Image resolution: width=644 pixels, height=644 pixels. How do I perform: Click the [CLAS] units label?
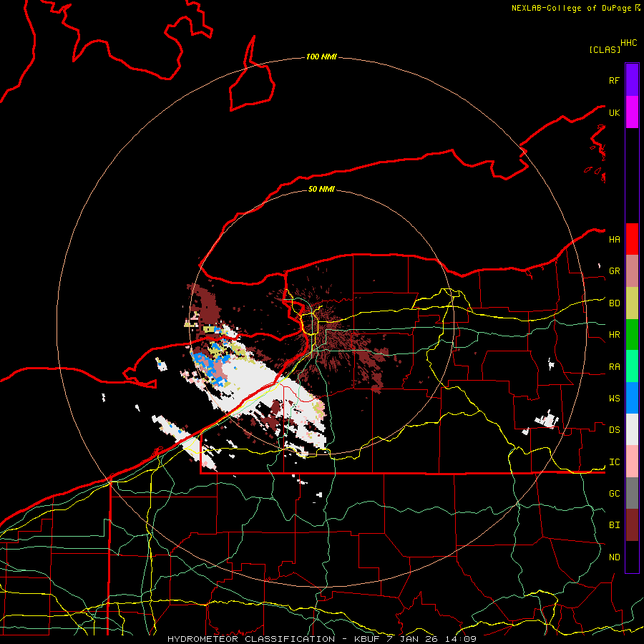[x=605, y=49]
